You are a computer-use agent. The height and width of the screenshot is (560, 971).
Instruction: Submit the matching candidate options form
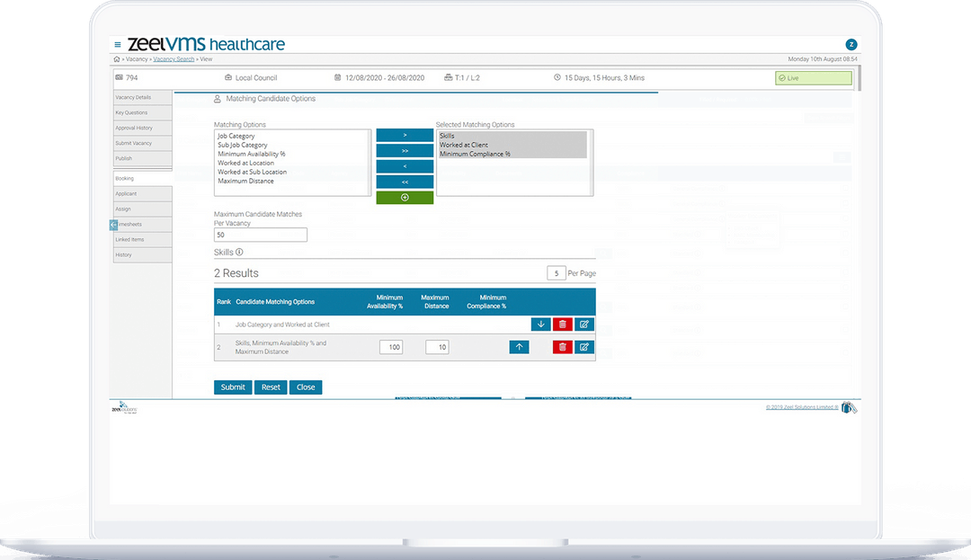coord(233,387)
